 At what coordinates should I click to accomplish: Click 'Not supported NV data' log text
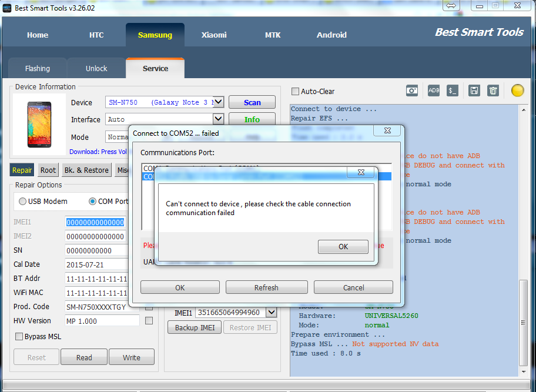click(396, 344)
